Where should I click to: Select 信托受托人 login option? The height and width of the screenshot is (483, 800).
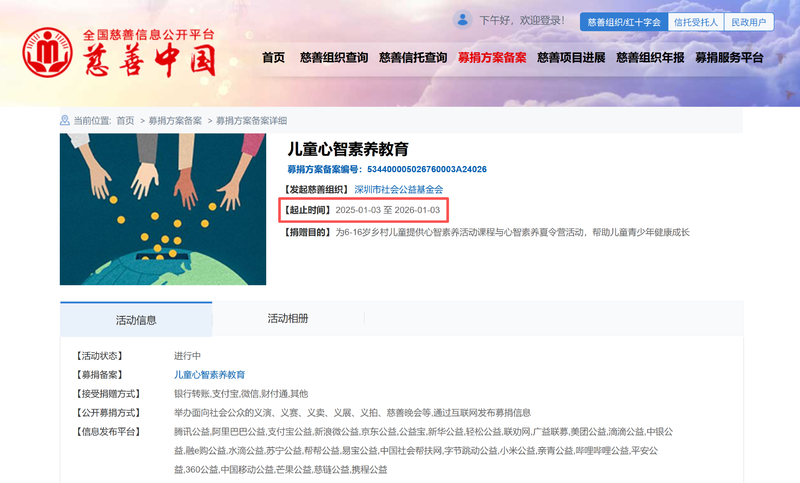(695, 22)
